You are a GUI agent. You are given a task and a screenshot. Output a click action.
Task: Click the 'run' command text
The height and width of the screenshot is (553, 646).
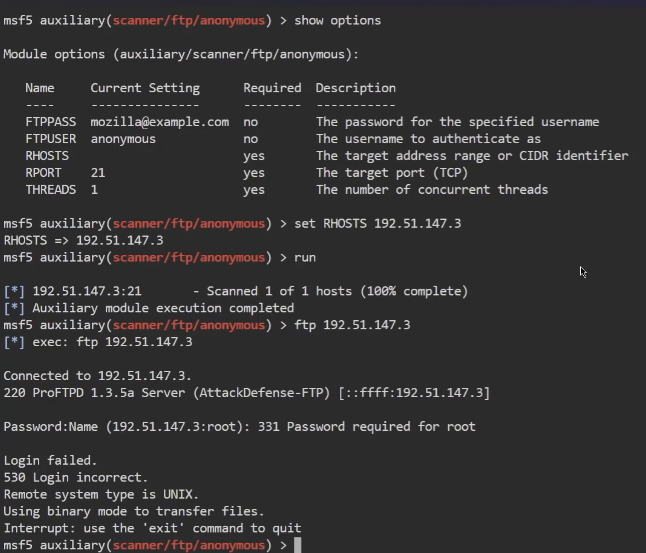coord(304,257)
